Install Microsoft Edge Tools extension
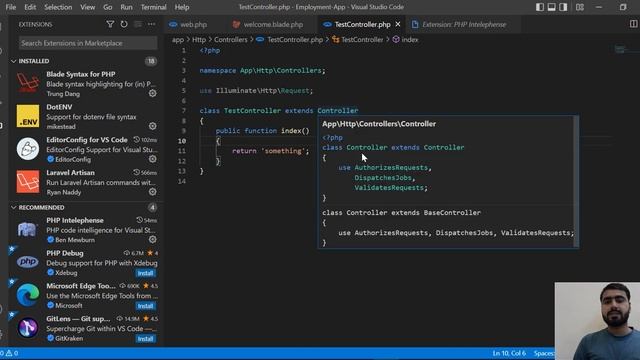 pos(145,306)
